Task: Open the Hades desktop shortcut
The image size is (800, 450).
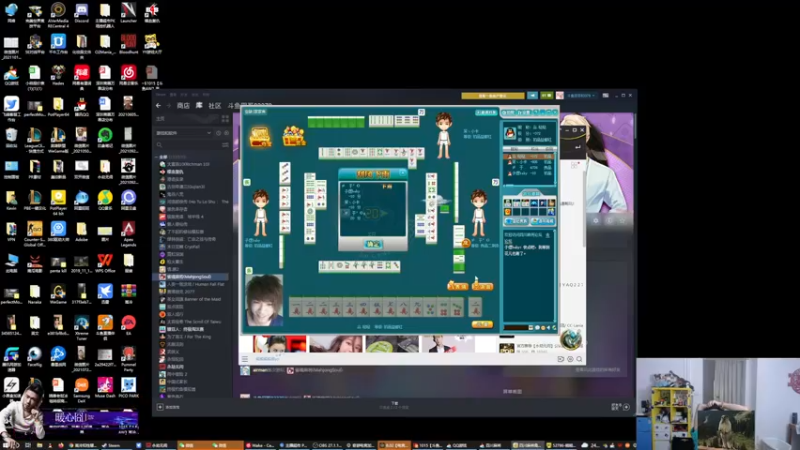Action: [x=58, y=73]
